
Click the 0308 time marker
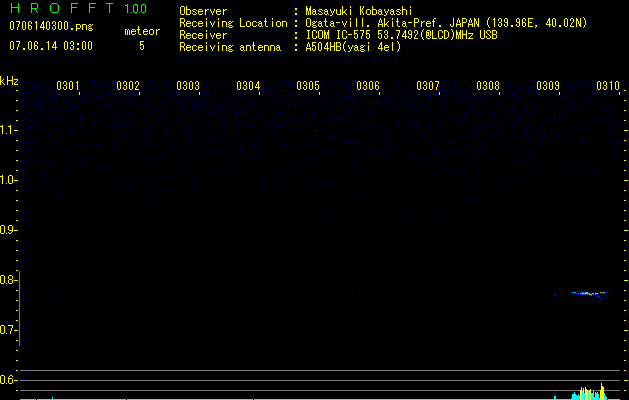488,86
